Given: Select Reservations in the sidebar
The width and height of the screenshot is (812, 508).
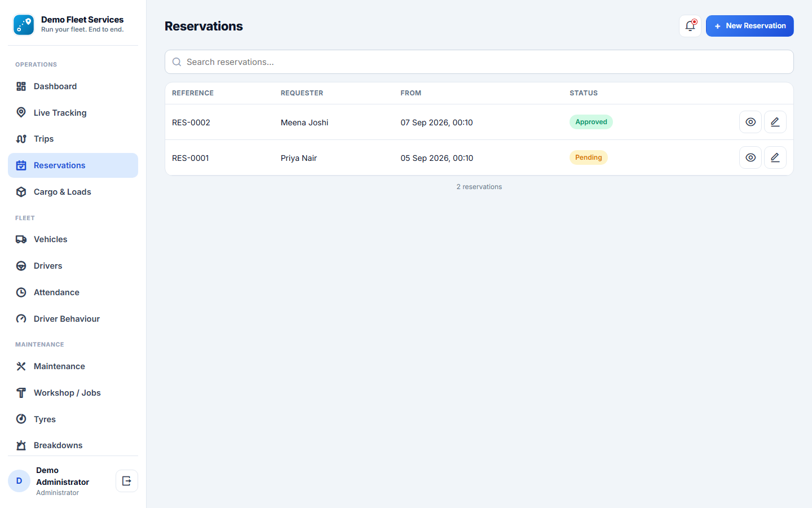Looking at the screenshot, I should pyautogui.click(x=73, y=165).
